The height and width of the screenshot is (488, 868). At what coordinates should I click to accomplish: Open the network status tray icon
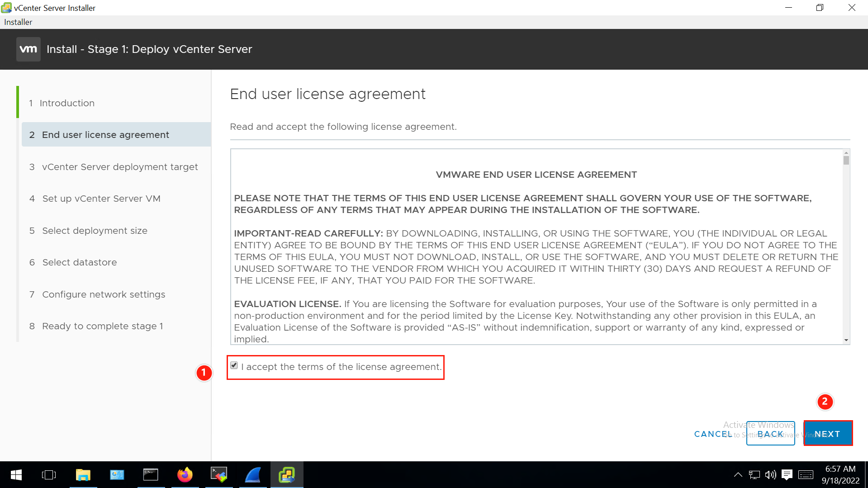[754, 475]
